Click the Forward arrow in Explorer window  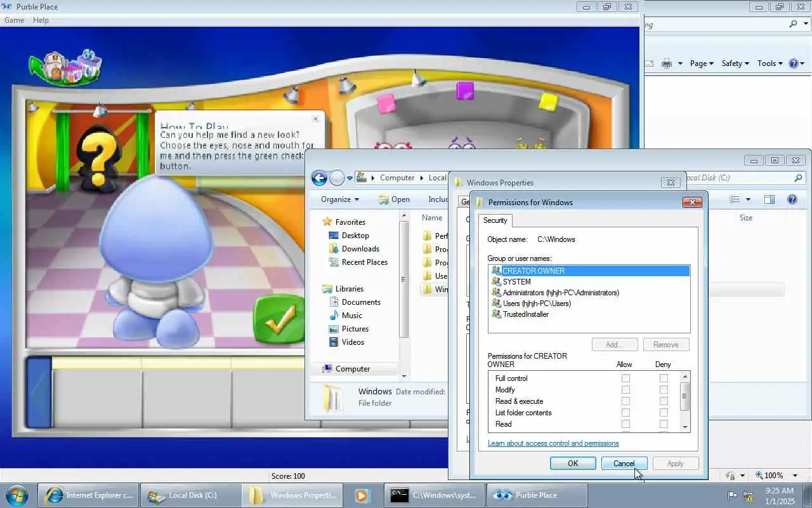[337, 178]
